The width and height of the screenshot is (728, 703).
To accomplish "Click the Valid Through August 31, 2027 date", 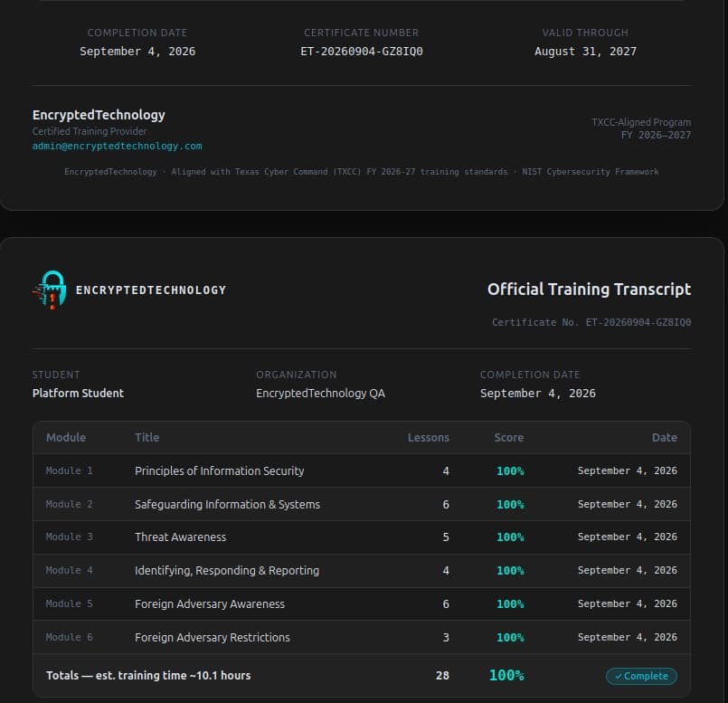I will [x=585, y=51].
